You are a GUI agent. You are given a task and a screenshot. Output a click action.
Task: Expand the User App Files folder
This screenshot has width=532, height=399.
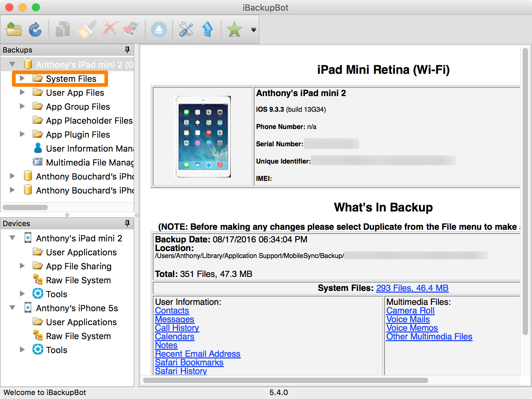click(x=22, y=92)
